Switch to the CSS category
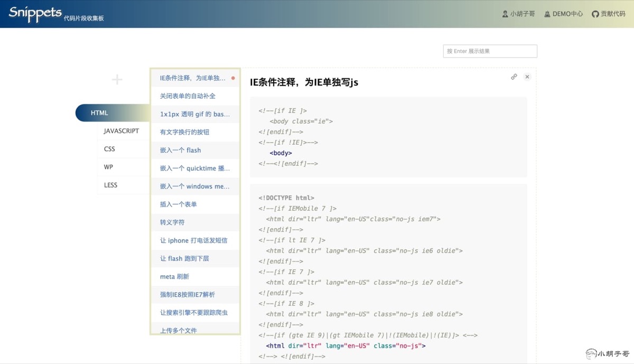The width and height of the screenshot is (634, 364). 110,149
